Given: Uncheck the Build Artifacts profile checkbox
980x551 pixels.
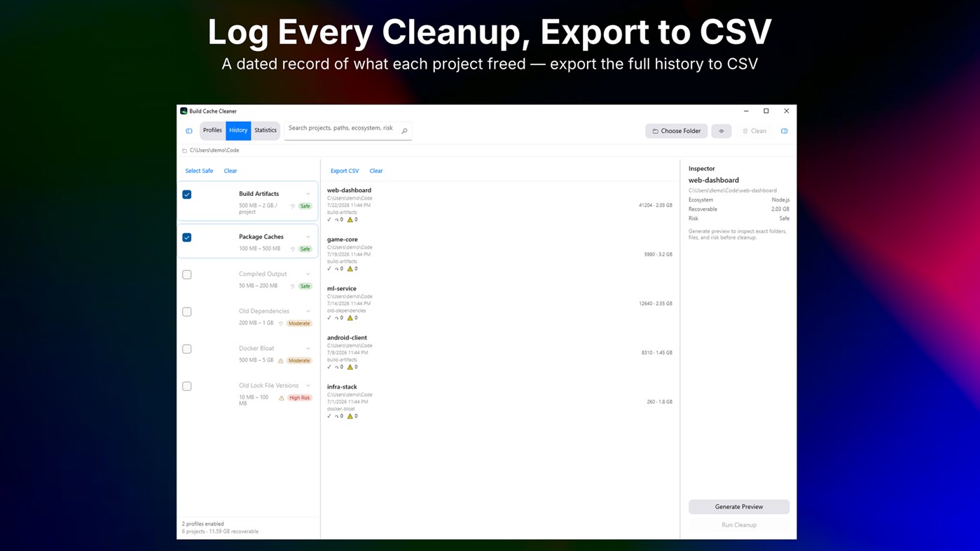Looking at the screenshot, I should click(187, 195).
